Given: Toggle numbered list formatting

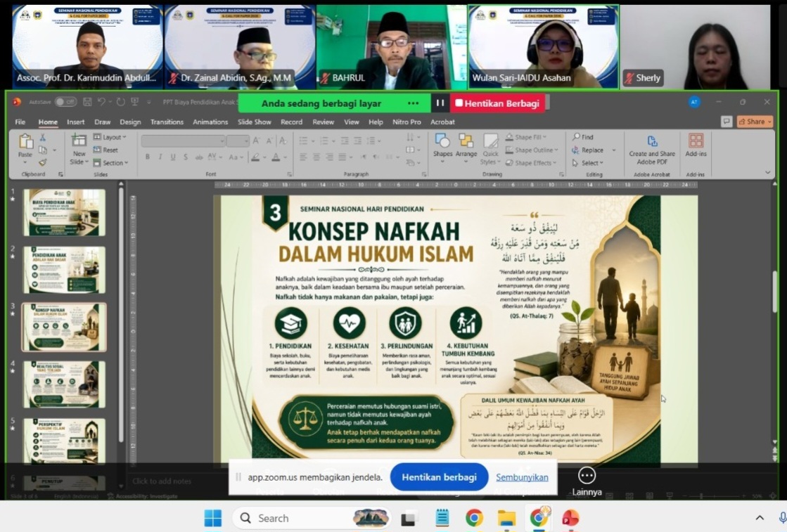Looking at the screenshot, I should 324,141.
